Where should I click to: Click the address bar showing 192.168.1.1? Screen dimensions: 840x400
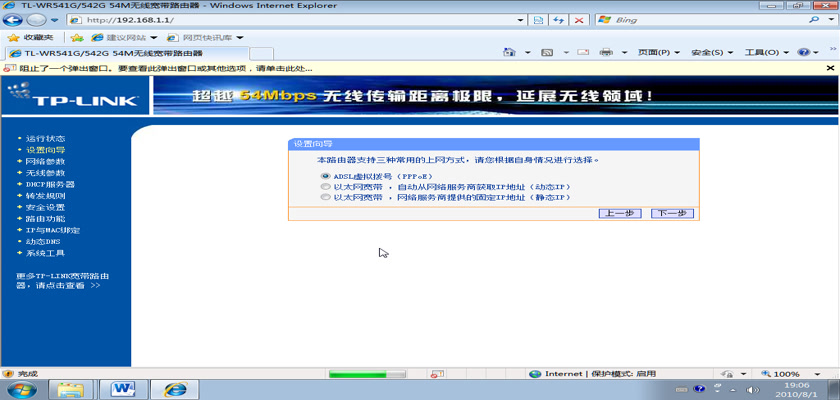click(x=300, y=20)
